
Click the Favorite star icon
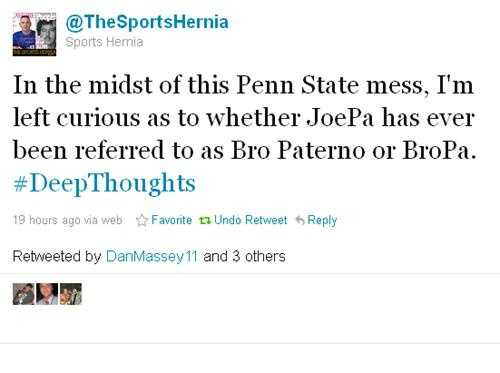coord(142,220)
